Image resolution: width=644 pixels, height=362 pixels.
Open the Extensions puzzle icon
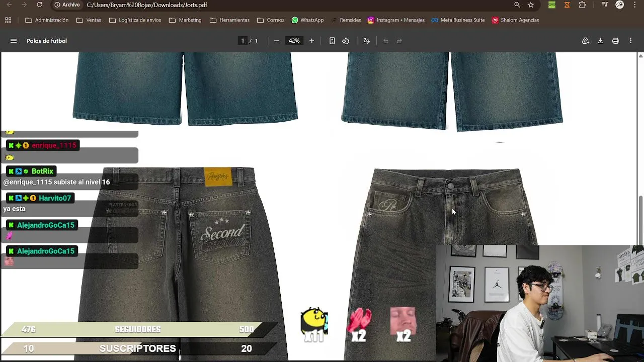(x=582, y=5)
